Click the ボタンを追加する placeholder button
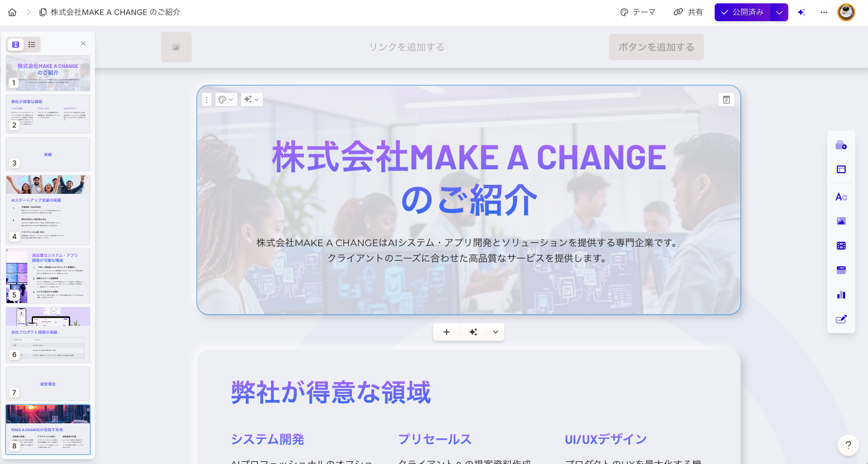The image size is (868, 464). pyautogui.click(x=656, y=47)
